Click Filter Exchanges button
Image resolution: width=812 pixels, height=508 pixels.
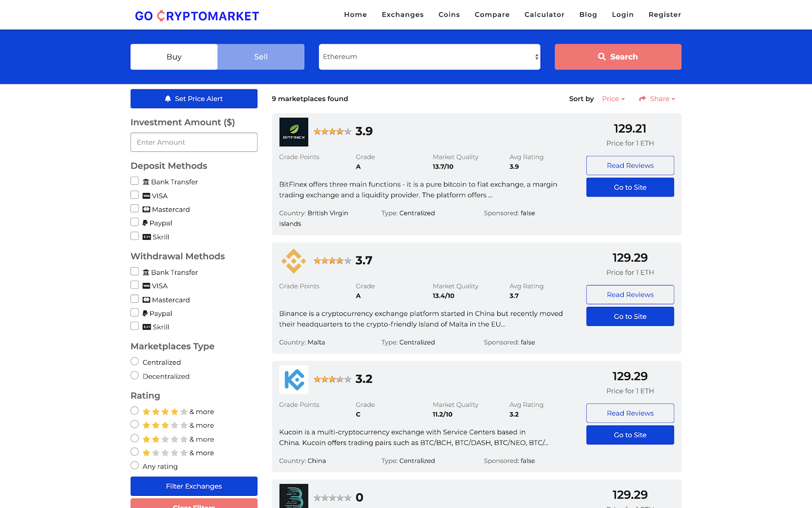(194, 486)
